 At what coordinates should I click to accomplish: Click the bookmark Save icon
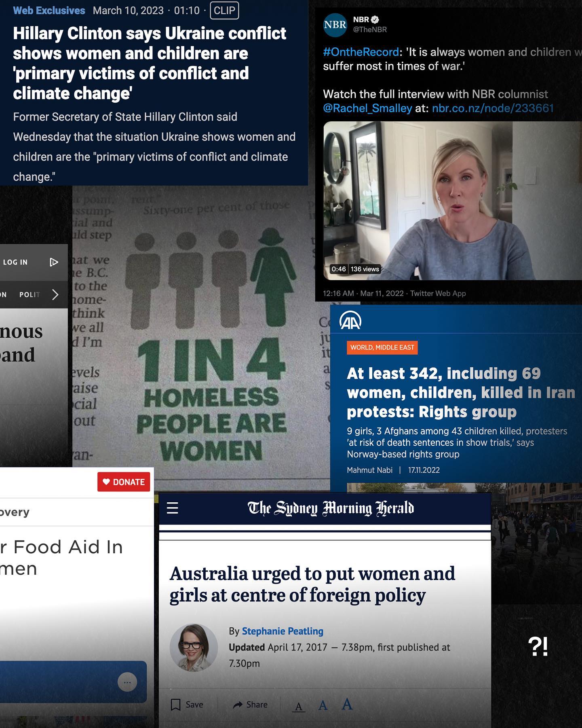point(176,705)
